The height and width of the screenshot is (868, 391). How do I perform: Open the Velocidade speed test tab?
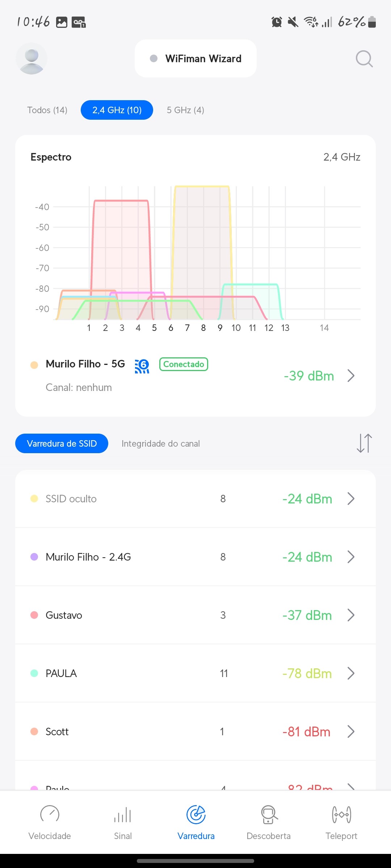pos(50,822)
